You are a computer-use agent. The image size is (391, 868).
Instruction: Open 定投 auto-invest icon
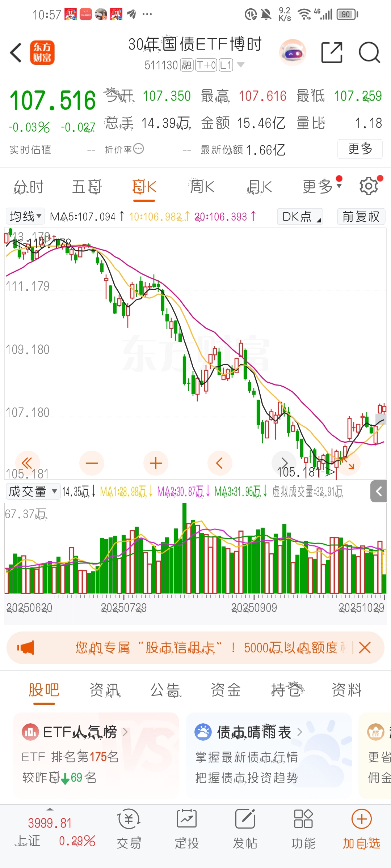pyautogui.click(x=187, y=819)
